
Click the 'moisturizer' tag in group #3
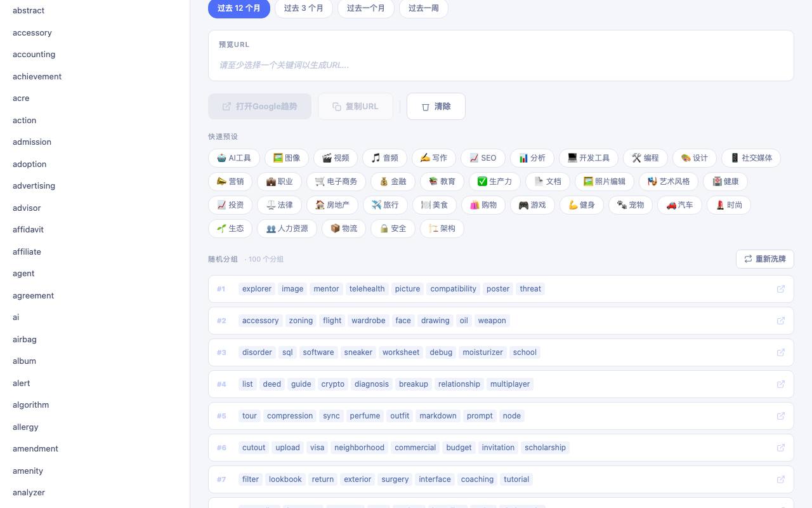483,352
